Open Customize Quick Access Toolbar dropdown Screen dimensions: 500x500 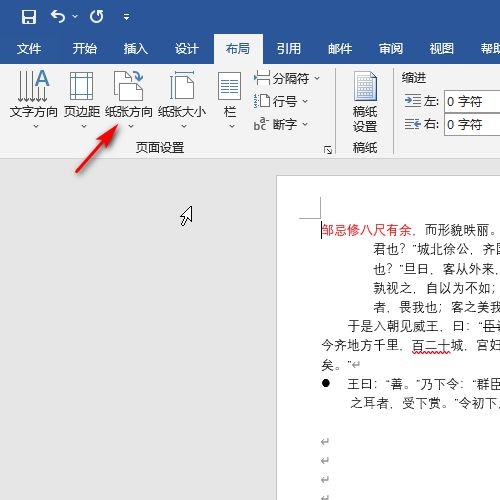tap(126, 17)
